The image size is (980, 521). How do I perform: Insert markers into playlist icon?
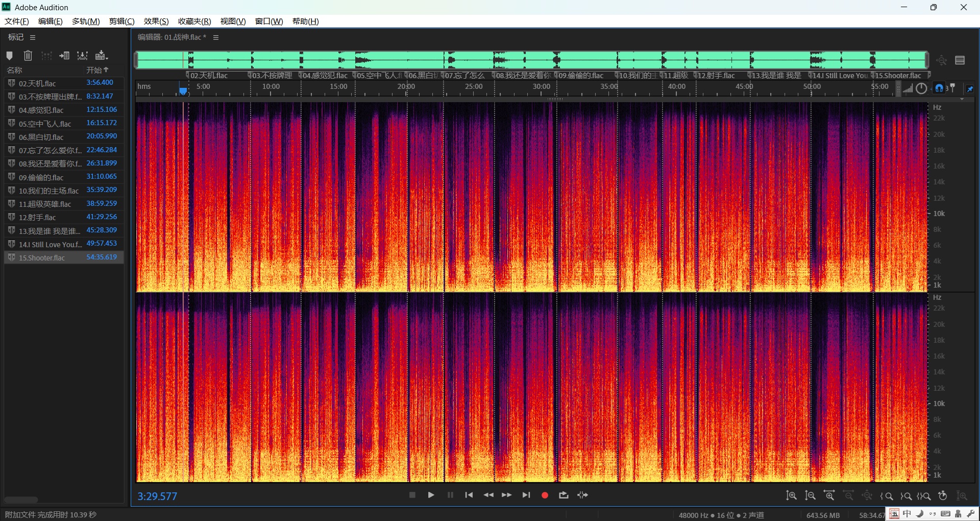point(64,56)
